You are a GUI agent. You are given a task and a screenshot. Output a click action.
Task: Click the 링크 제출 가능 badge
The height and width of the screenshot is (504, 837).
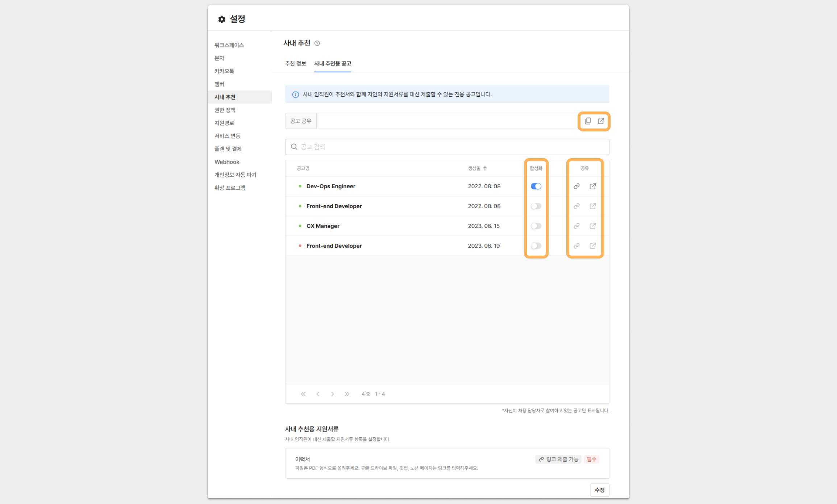[558, 459]
